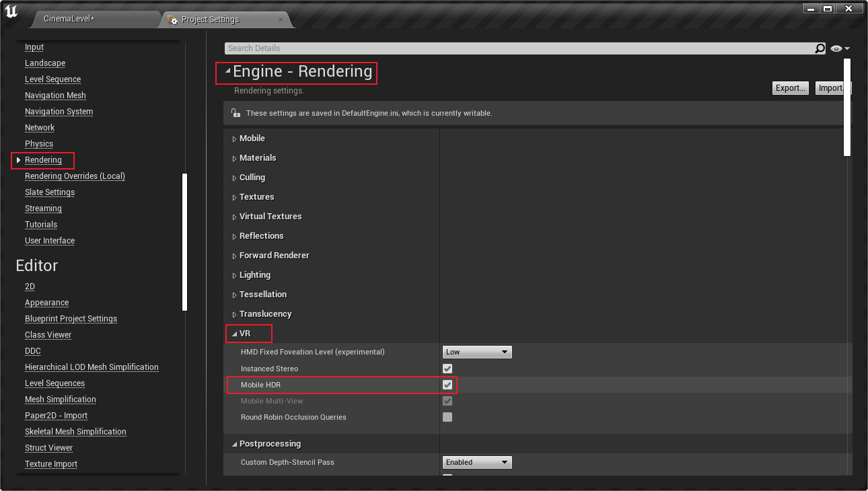This screenshot has width=868, height=491.
Task: Open Hierarchical LOD Mesh Simplification settings
Action: 92,367
